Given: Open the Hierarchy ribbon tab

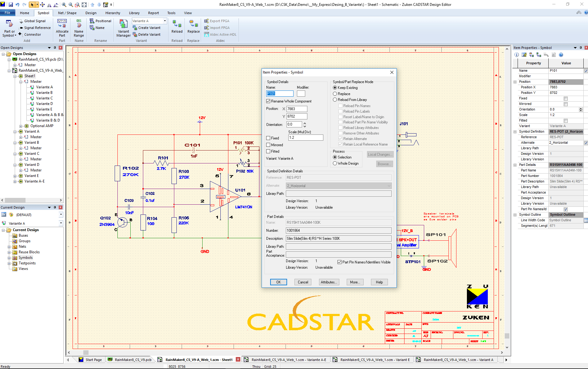Looking at the screenshot, I should pyautogui.click(x=113, y=13).
